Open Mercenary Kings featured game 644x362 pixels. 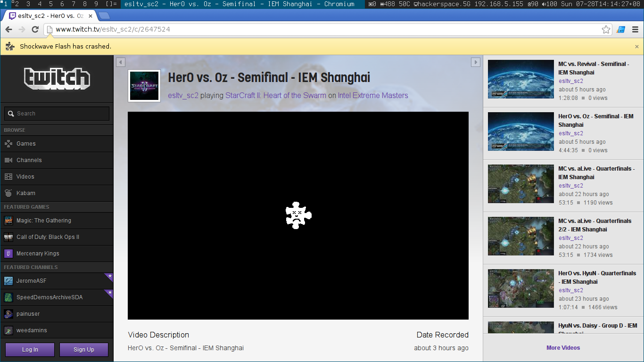tap(57, 254)
